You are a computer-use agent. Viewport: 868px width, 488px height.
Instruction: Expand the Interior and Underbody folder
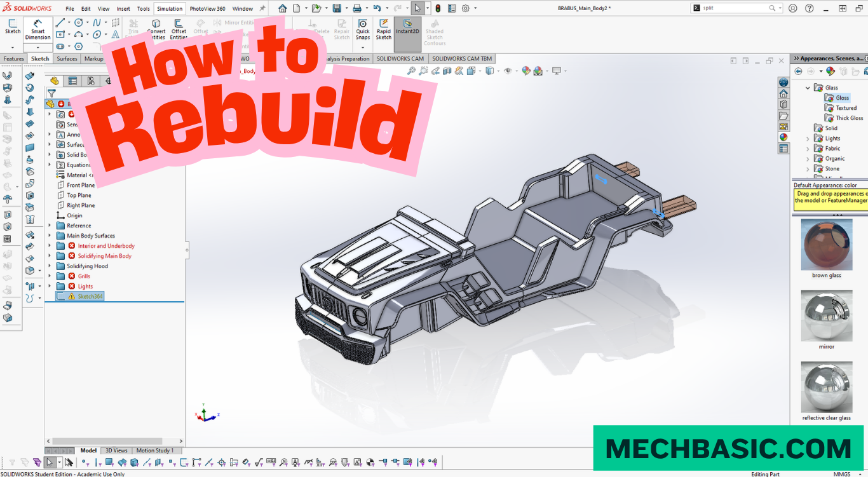coord(50,246)
